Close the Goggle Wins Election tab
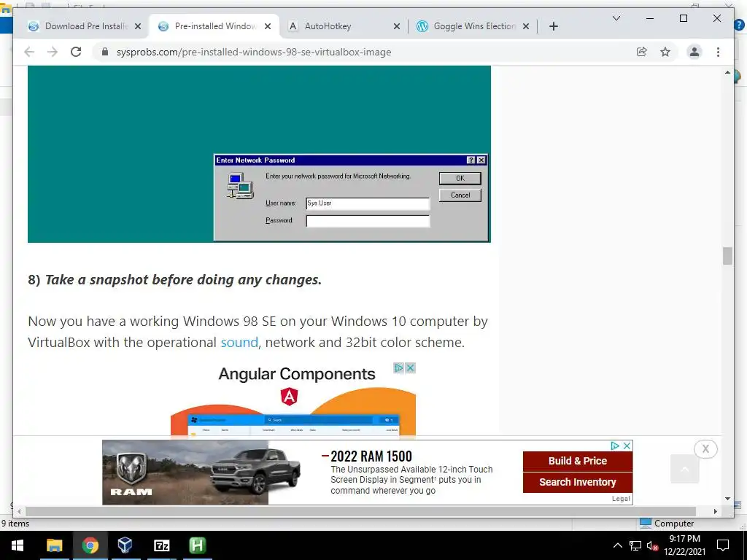The height and width of the screenshot is (560, 747). [526, 26]
